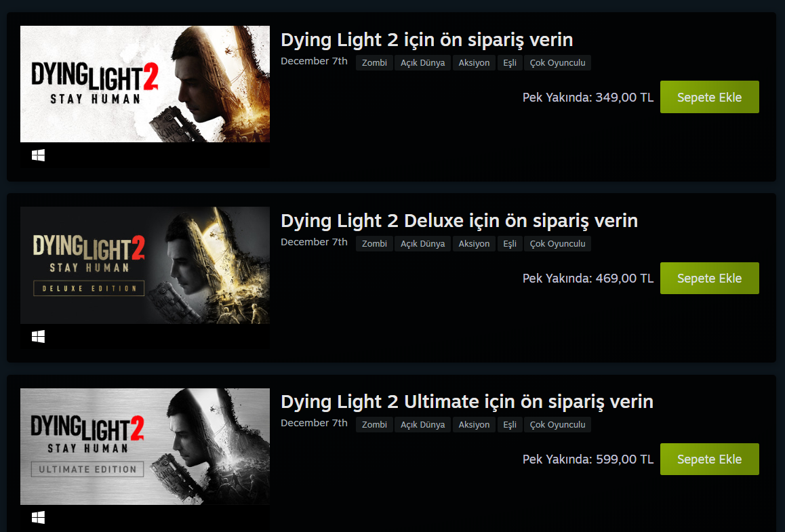Select Eşli tag on Deluxe edition

pos(510,244)
